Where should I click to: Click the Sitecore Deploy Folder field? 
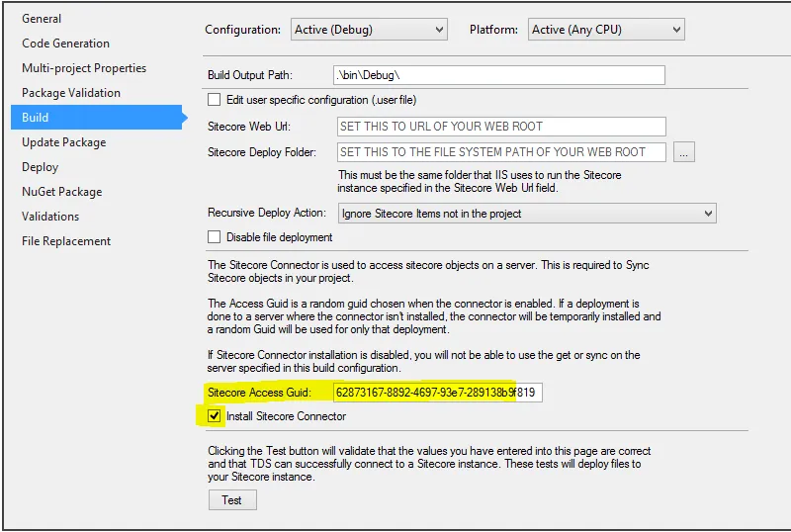501,152
